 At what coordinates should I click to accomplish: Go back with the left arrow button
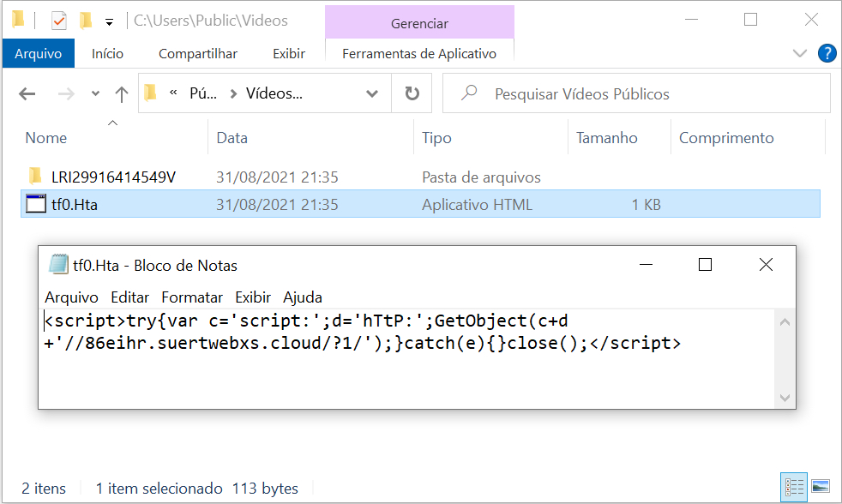tap(27, 94)
